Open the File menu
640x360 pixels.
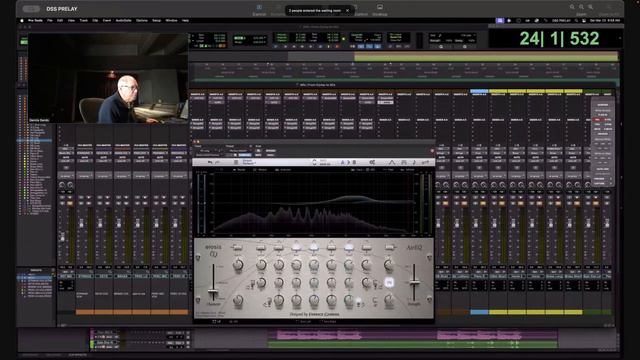[x=50, y=20]
